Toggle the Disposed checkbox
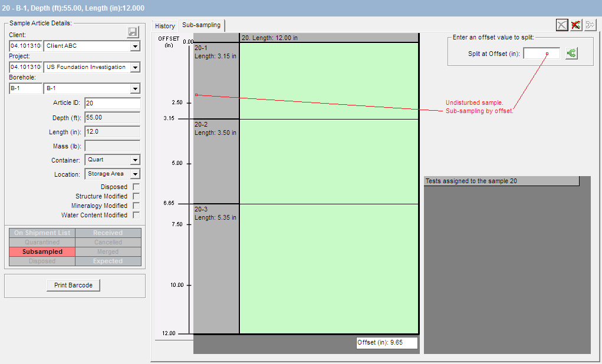The image size is (602, 364). tap(136, 187)
